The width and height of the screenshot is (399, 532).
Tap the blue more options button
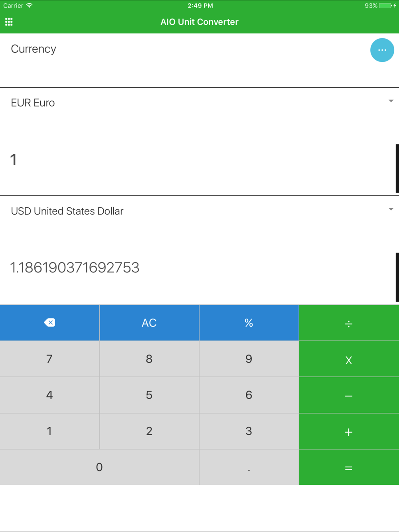click(x=382, y=50)
